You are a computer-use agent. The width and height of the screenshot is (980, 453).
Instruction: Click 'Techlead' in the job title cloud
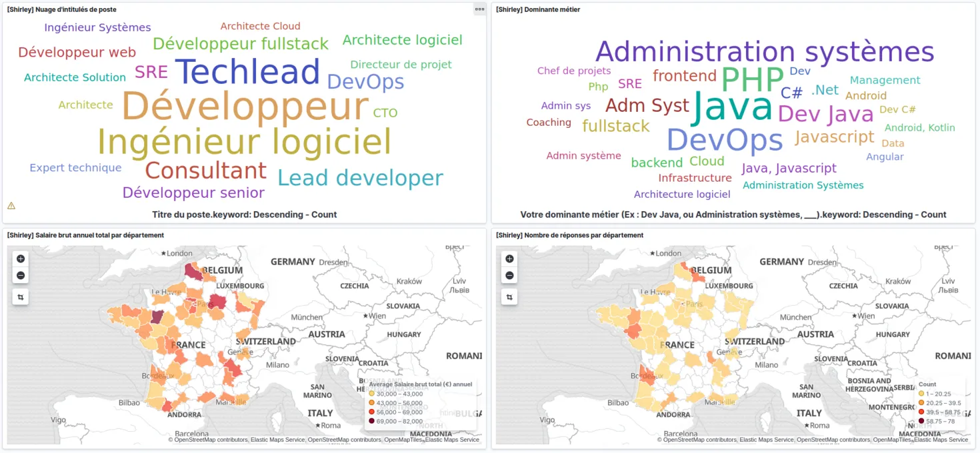click(247, 71)
